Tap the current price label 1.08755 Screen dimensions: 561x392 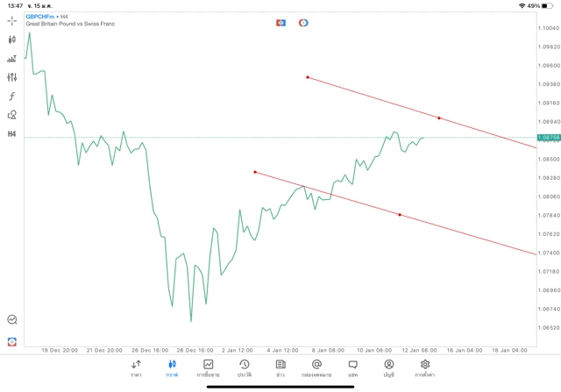pos(547,138)
